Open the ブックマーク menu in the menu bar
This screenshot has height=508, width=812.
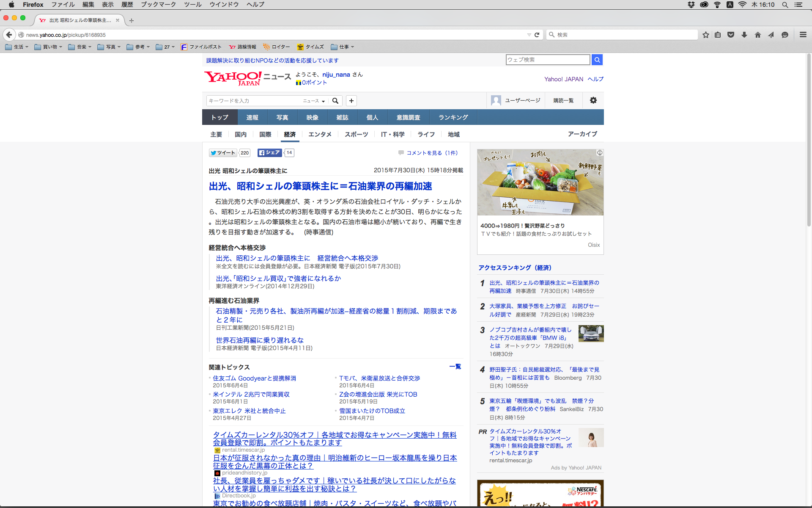158,4
